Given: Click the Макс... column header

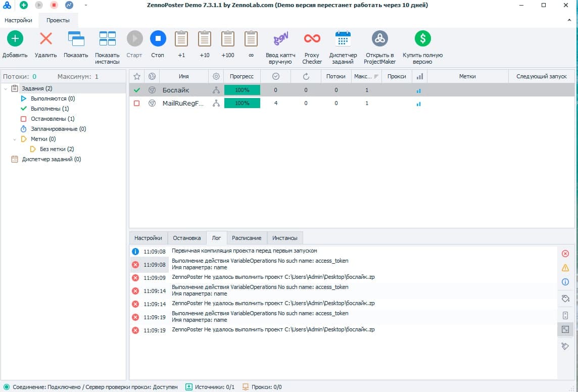Looking at the screenshot, I should 366,76.
